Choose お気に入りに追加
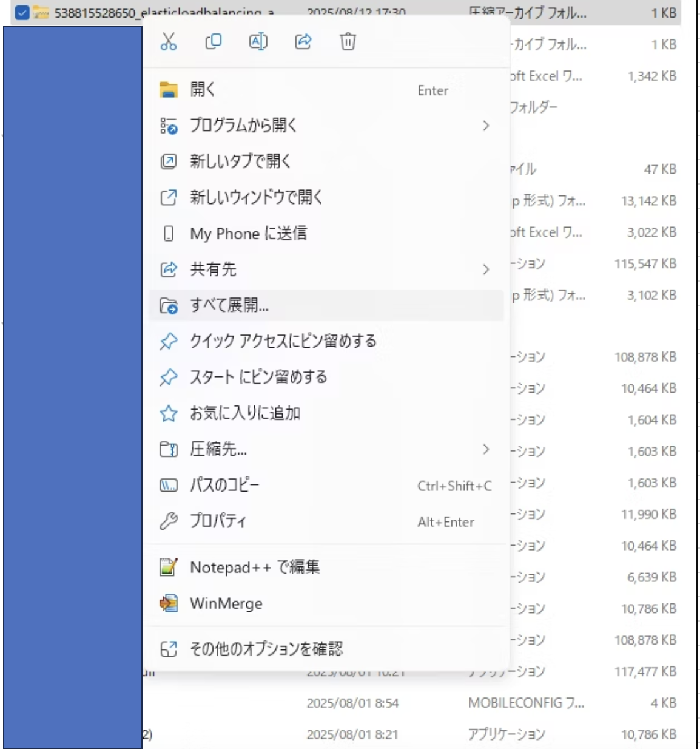Viewport: 700px width, 749px height. [x=326, y=413]
